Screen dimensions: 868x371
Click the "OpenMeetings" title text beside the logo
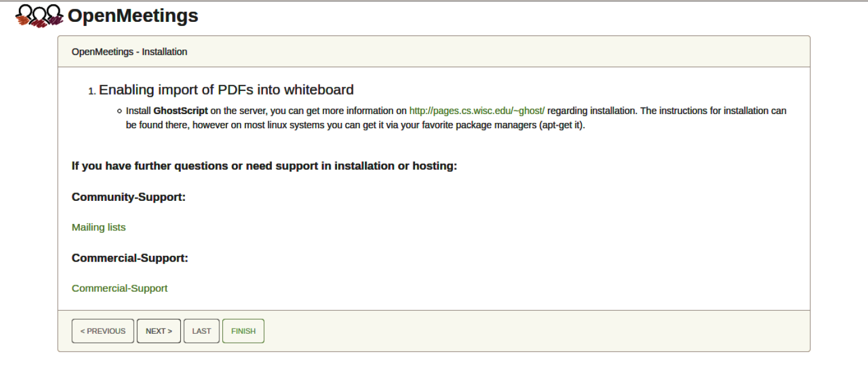[132, 16]
